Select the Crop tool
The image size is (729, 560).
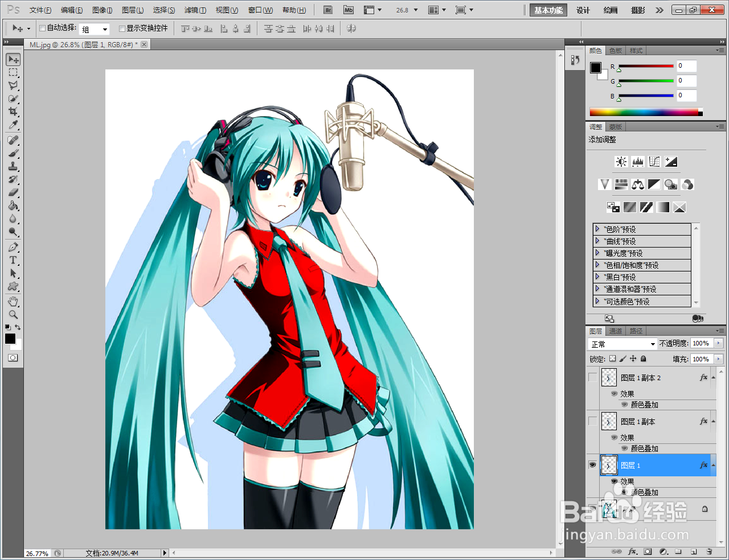click(x=13, y=112)
